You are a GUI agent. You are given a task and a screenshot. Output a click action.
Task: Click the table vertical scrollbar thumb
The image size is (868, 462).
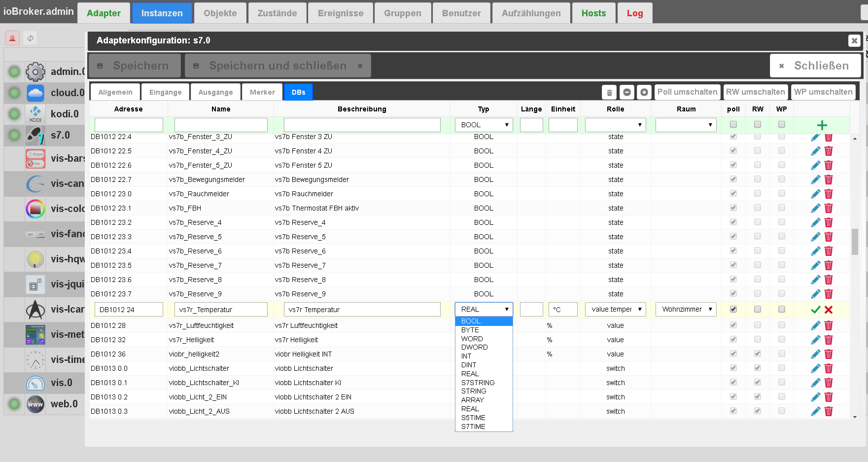[x=855, y=242]
